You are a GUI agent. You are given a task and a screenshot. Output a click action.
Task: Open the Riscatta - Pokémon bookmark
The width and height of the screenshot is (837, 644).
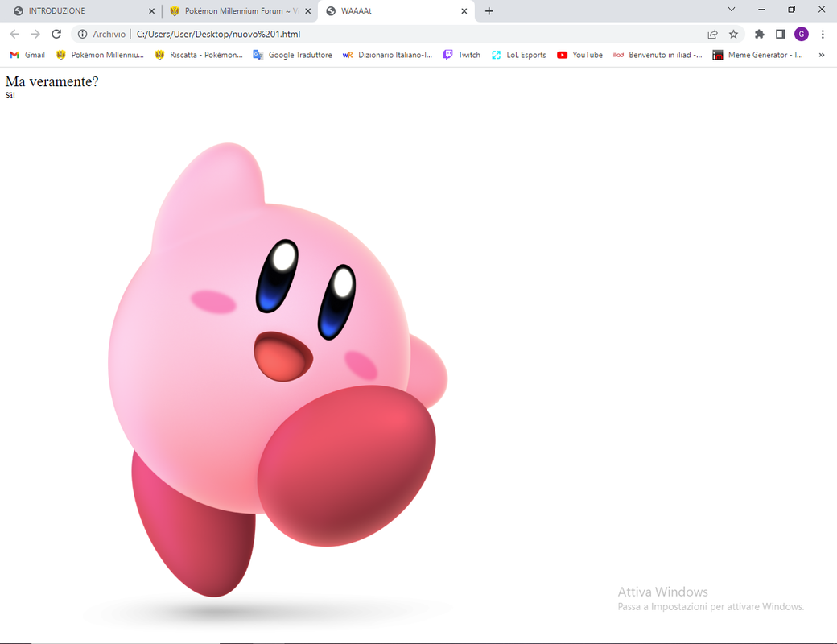click(x=199, y=55)
